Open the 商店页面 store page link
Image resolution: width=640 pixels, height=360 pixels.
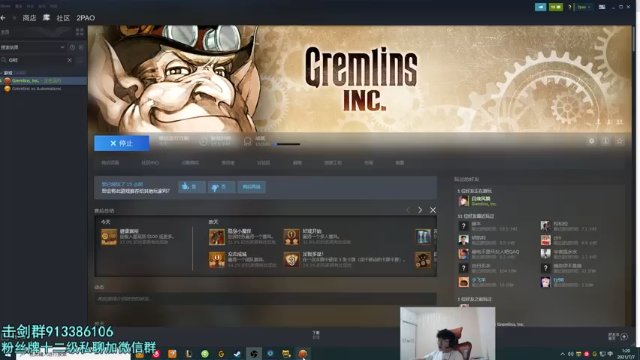(110, 163)
